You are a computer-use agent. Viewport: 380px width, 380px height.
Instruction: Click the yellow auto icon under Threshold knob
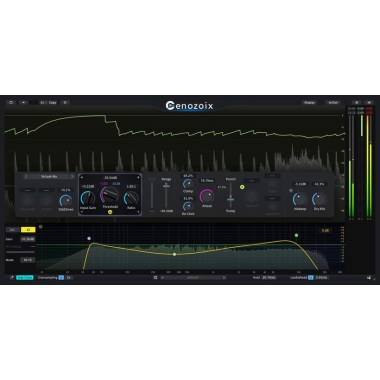pyautogui.click(x=110, y=212)
